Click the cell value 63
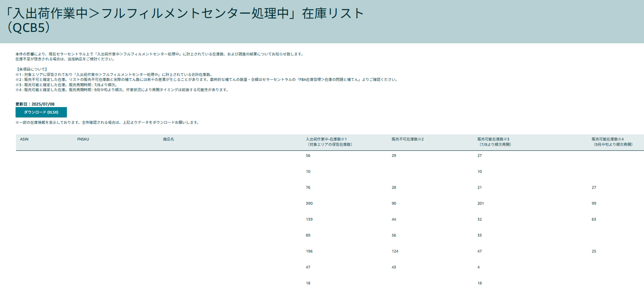The width and height of the screenshot is (644, 292). click(x=594, y=220)
